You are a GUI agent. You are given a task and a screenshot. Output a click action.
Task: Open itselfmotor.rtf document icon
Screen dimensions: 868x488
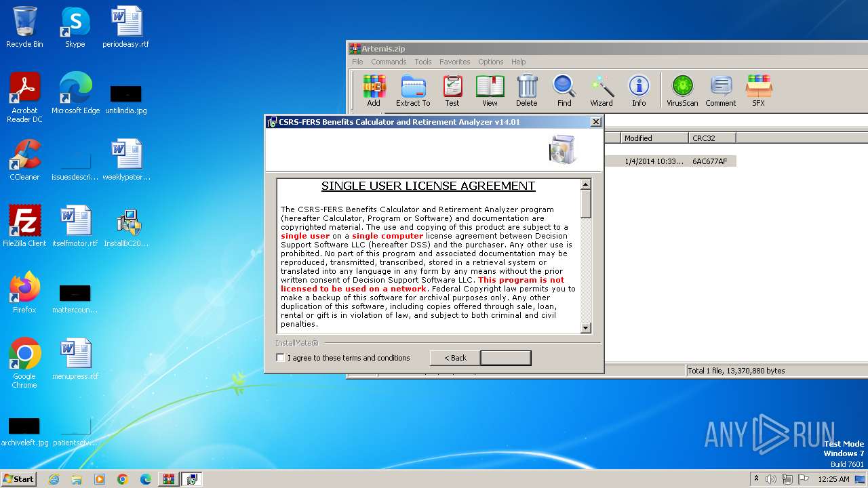(75, 226)
